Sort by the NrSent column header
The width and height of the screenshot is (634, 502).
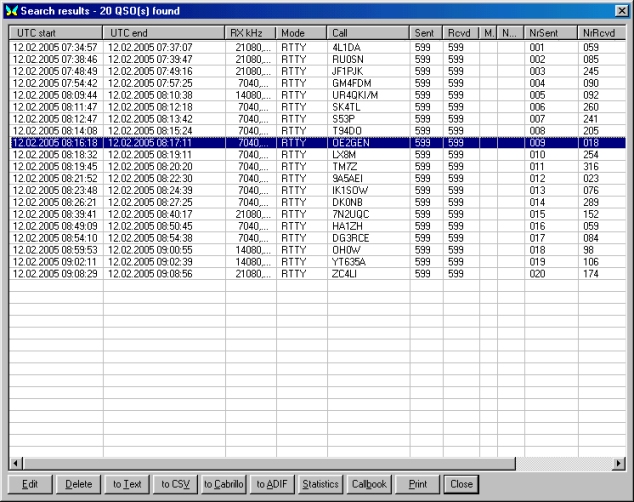tap(551, 33)
